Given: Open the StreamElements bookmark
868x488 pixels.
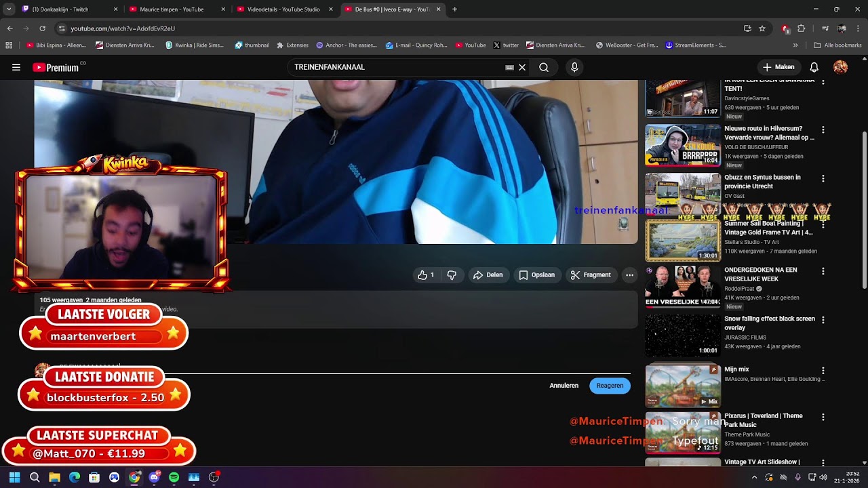Looking at the screenshot, I should pyautogui.click(x=695, y=45).
